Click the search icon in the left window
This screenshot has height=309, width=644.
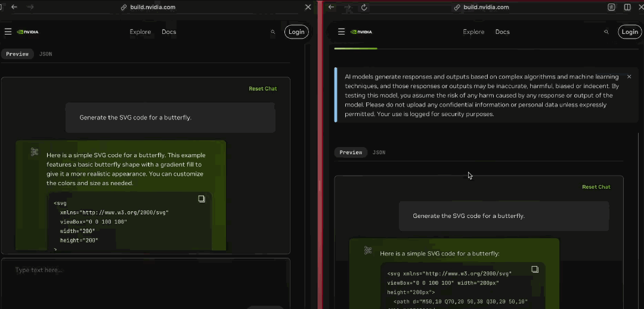(273, 32)
